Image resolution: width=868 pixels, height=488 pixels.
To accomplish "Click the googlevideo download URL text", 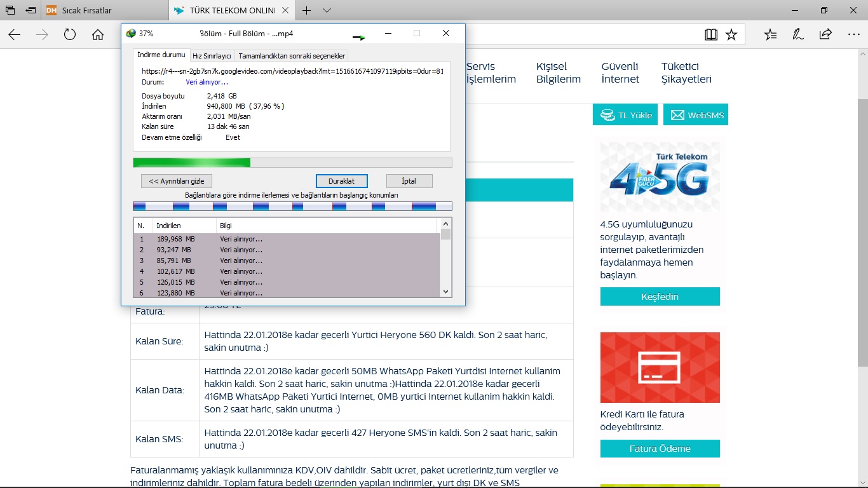I will pos(292,71).
